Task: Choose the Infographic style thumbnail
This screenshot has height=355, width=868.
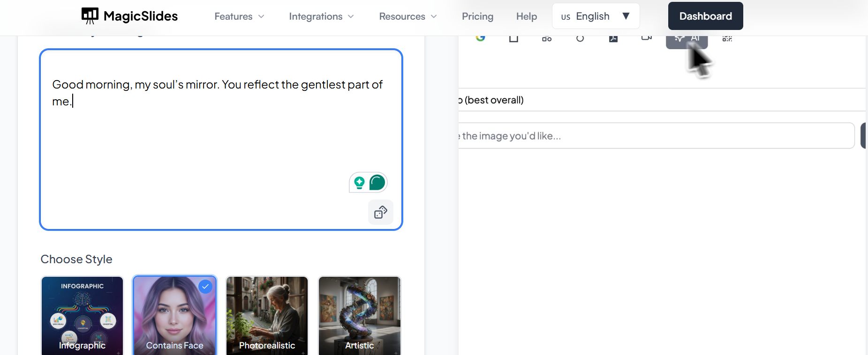Action: 83,315
